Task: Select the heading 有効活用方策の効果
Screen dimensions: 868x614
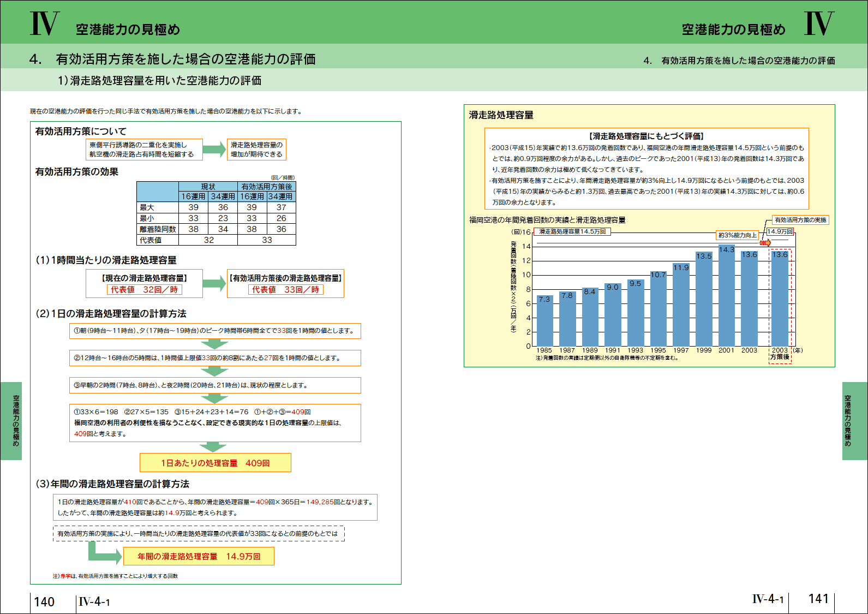Action: click(x=77, y=172)
